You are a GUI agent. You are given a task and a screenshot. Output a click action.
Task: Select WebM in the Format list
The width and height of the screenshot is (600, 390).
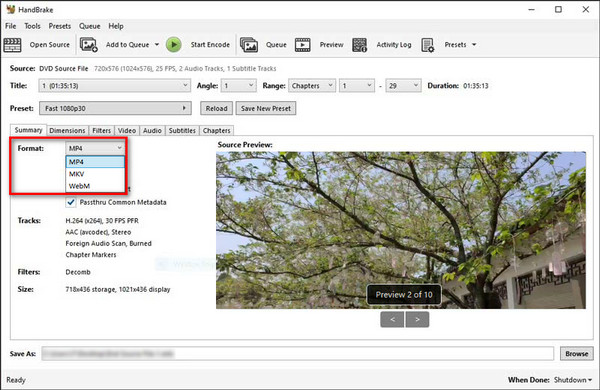coord(95,186)
